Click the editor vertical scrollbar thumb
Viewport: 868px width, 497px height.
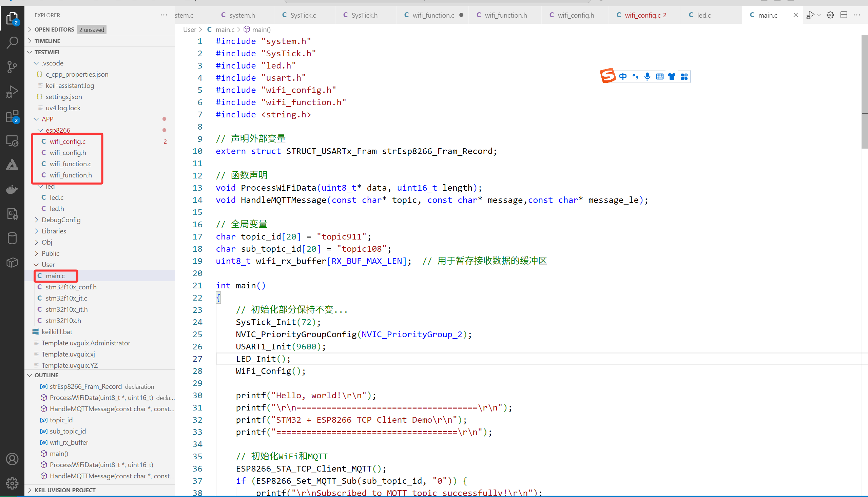tap(864, 92)
